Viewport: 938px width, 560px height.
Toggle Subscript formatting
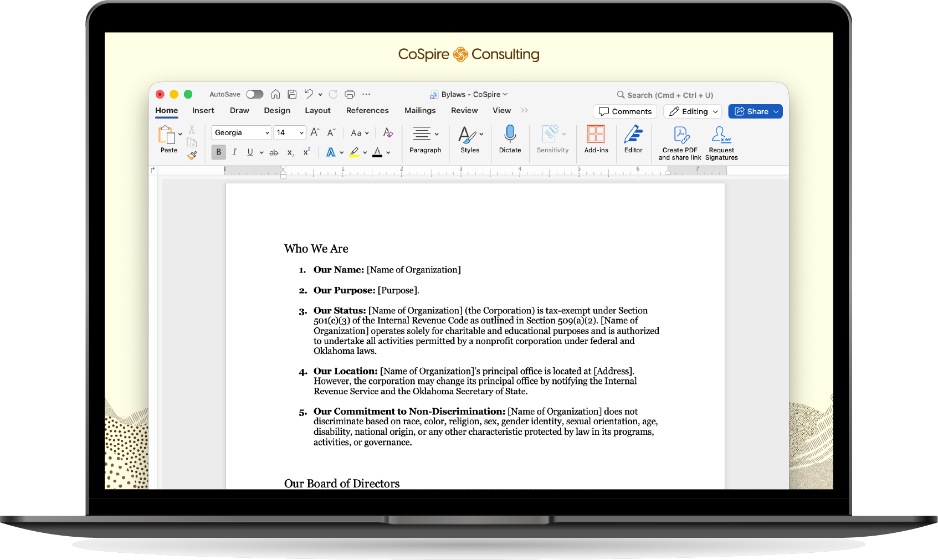coord(290,152)
